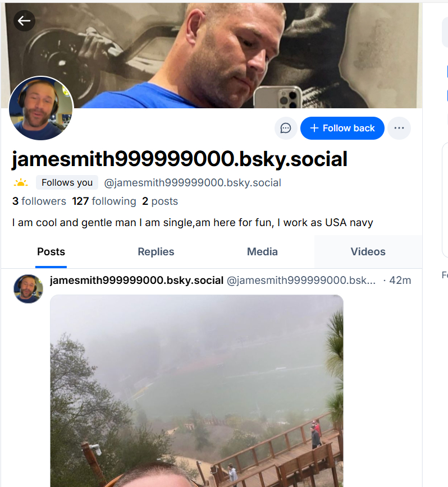Open the 3 followers list
Screen dimensions: 448x487
[39, 201]
